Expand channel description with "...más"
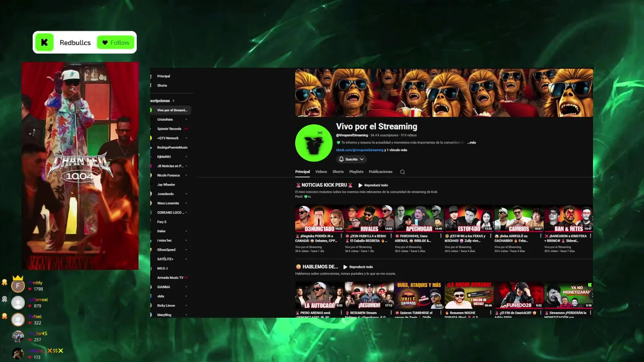The height and width of the screenshot is (362, 644). (x=471, y=143)
